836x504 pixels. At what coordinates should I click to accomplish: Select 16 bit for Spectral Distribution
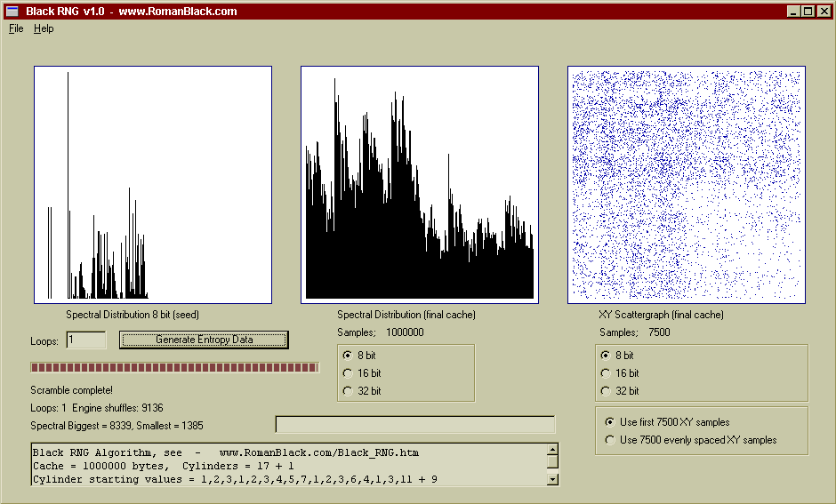pyautogui.click(x=347, y=373)
